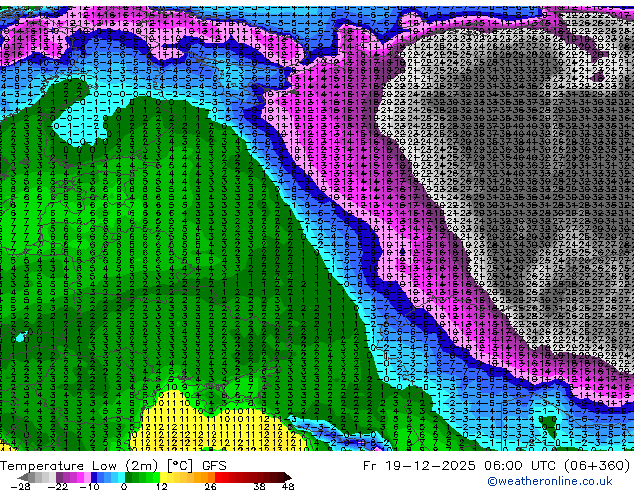Viewport: 634px width, 490px height.
Task: Click the 0 legend label
Action: point(124,486)
